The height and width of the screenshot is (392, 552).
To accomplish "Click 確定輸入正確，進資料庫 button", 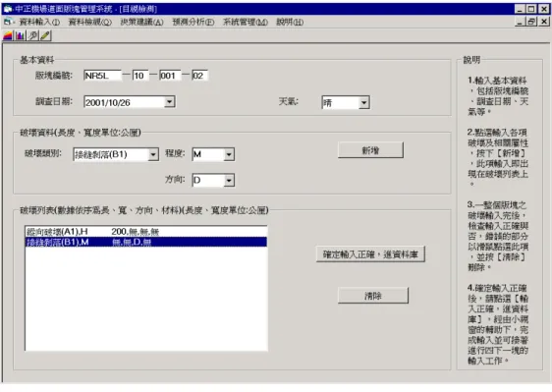I will pyautogui.click(x=370, y=254).
